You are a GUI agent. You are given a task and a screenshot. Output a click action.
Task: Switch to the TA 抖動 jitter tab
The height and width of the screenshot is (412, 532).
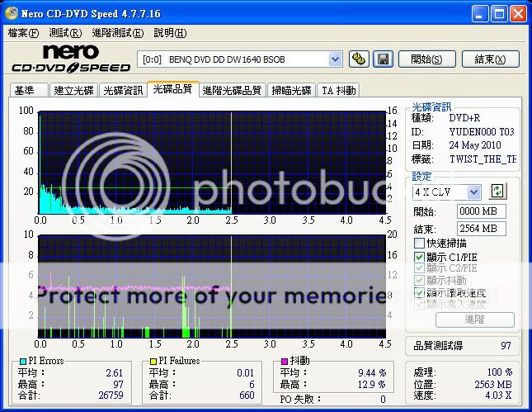click(338, 90)
